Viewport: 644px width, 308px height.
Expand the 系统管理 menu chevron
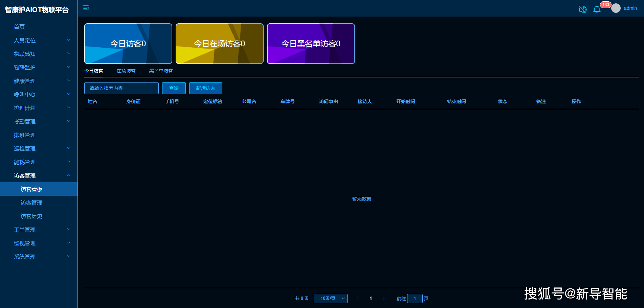click(x=69, y=256)
